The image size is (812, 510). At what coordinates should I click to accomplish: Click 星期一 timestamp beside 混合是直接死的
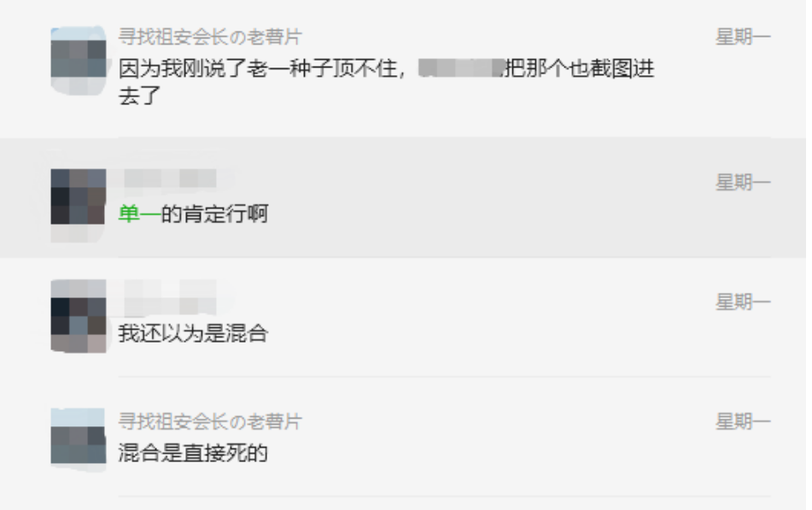[x=743, y=422]
